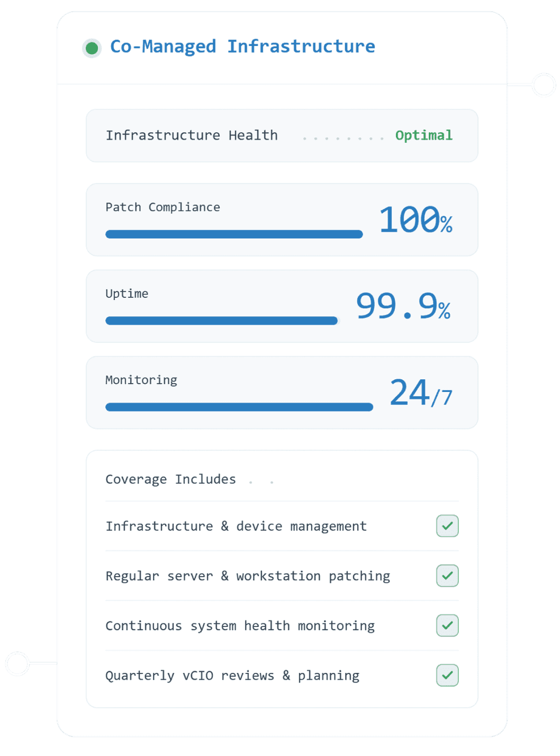Click the green status dot icon
Image resolution: width=560 pixels, height=756 pixels.
point(92,48)
